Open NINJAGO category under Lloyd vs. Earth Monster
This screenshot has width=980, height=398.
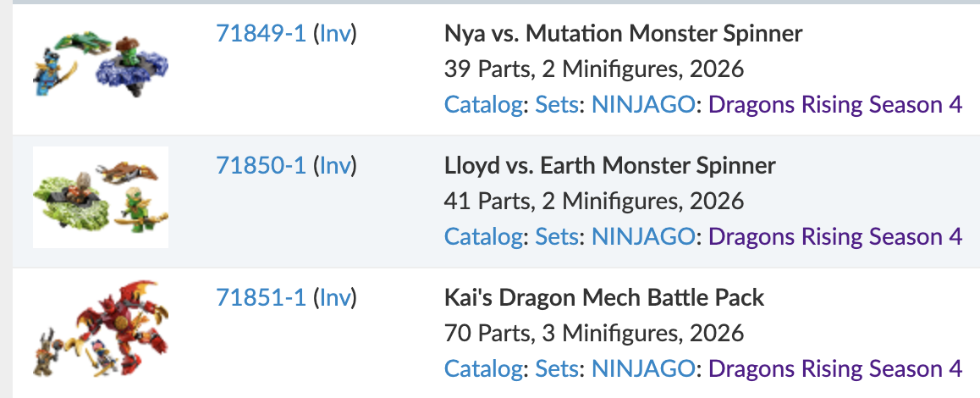point(643,237)
